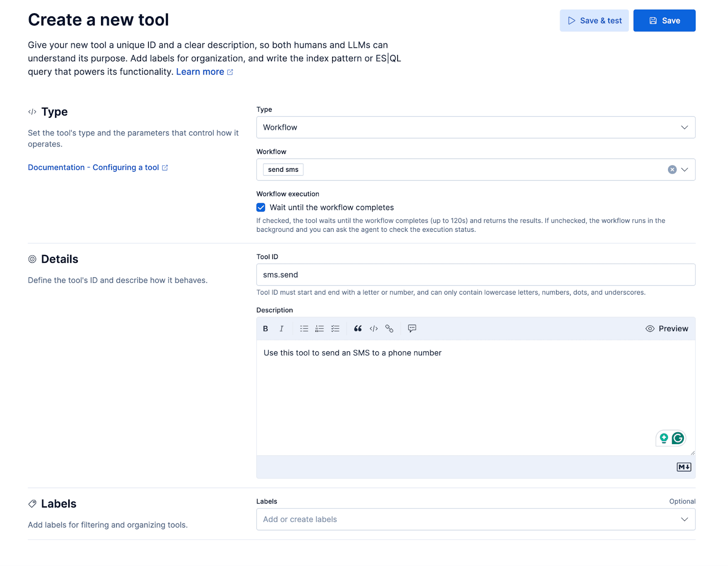Viewport: 728px width, 566px height.
Task: Apply bold formatting in the description editor
Action: point(265,328)
